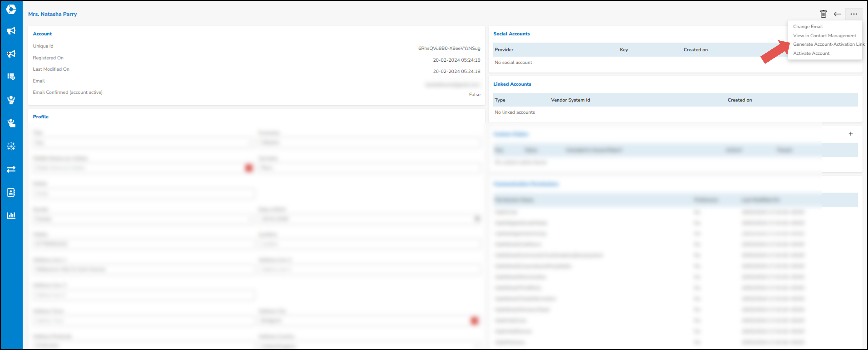Open the list with gear sidebar icon
This screenshot has height=350, width=868.
click(11, 77)
